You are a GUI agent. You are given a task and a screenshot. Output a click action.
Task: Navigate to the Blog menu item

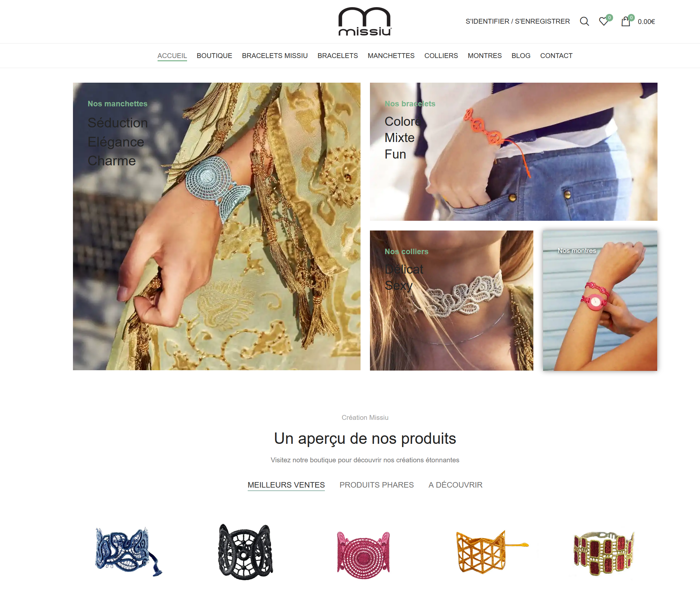pyautogui.click(x=521, y=56)
